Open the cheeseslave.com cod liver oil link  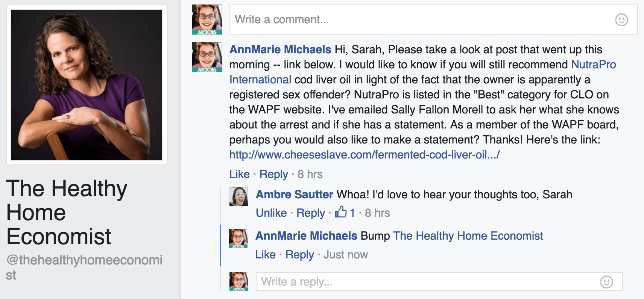point(365,155)
